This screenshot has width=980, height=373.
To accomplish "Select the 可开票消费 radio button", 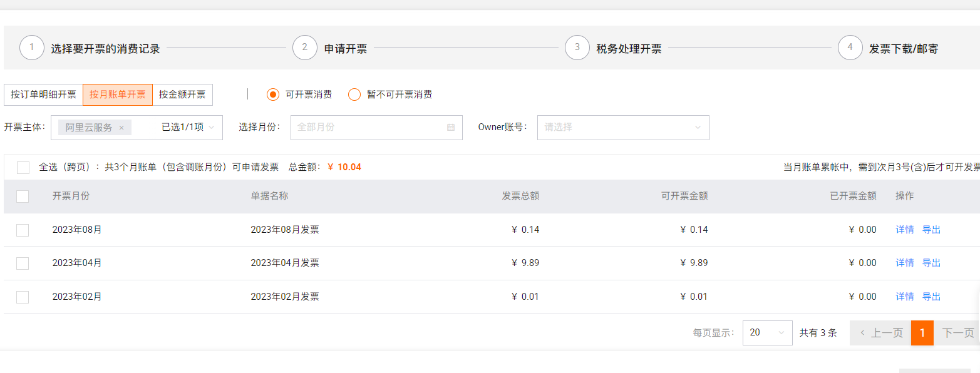I will tap(273, 95).
